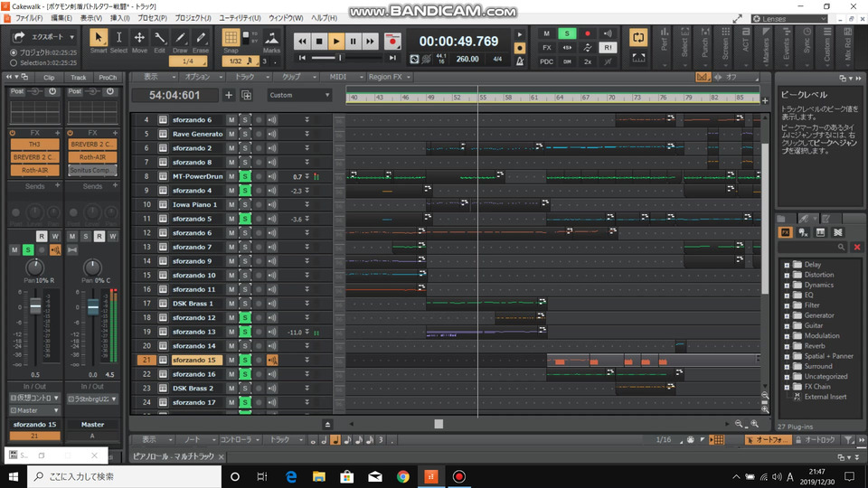868x488 pixels.
Task: Switch to the ProCh inspector tab
Action: (x=108, y=78)
